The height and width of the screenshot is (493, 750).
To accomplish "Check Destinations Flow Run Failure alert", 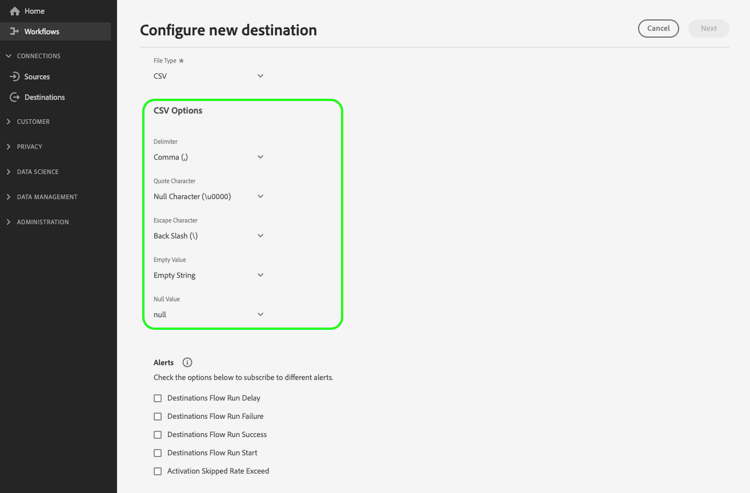I will [158, 417].
